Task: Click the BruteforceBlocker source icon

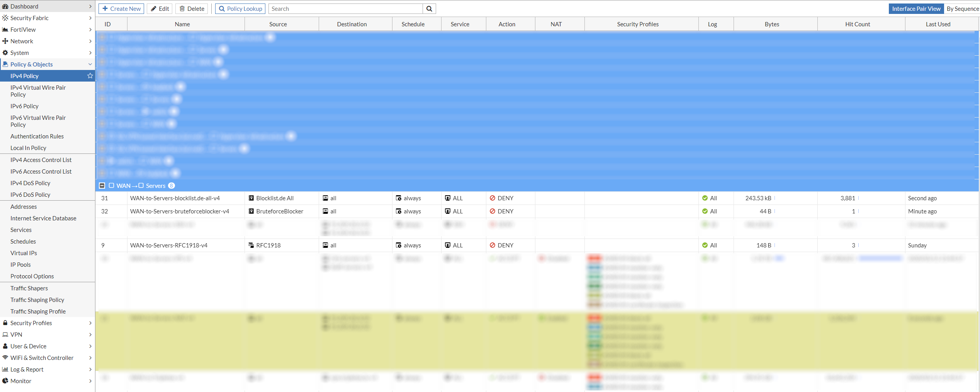Action: point(251,211)
